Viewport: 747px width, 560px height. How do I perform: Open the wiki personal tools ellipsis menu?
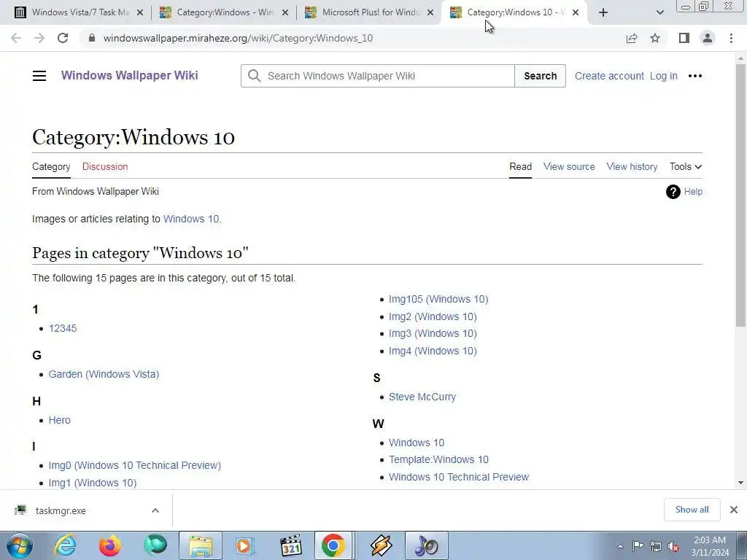tap(695, 76)
